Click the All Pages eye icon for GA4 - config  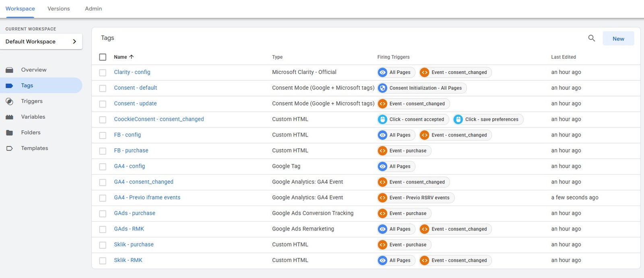383,167
